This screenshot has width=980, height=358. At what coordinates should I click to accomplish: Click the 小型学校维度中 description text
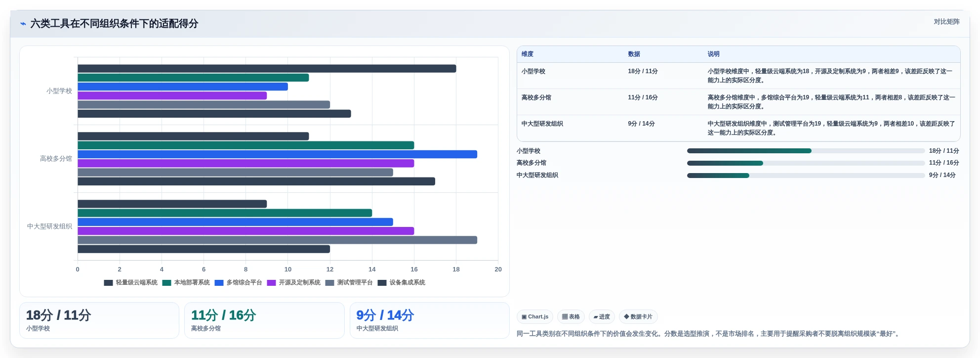tap(830, 76)
